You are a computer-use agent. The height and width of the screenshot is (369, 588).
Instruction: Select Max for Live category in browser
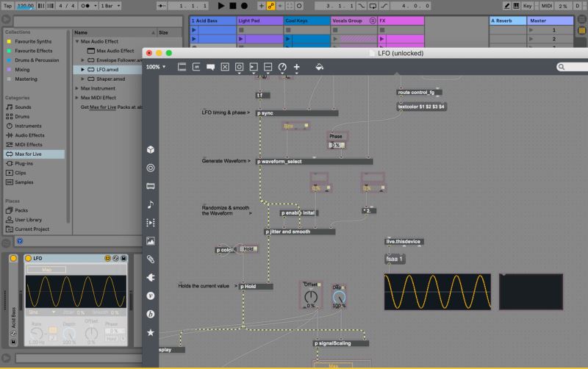pyautogui.click(x=34, y=154)
